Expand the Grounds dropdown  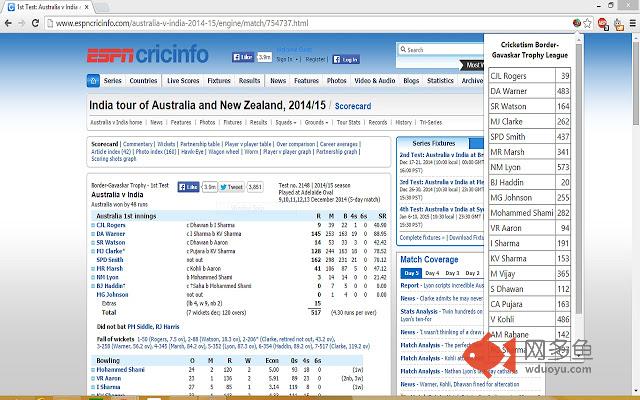point(316,122)
